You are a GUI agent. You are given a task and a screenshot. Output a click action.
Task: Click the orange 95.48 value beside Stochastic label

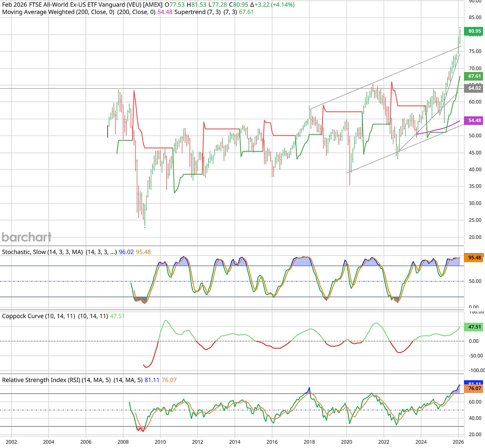(143, 252)
